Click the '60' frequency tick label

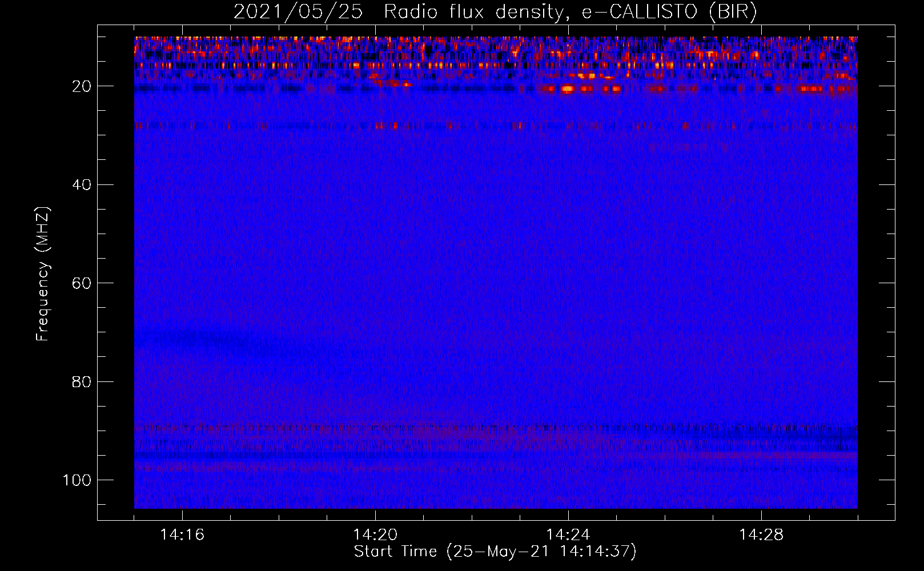(82, 283)
